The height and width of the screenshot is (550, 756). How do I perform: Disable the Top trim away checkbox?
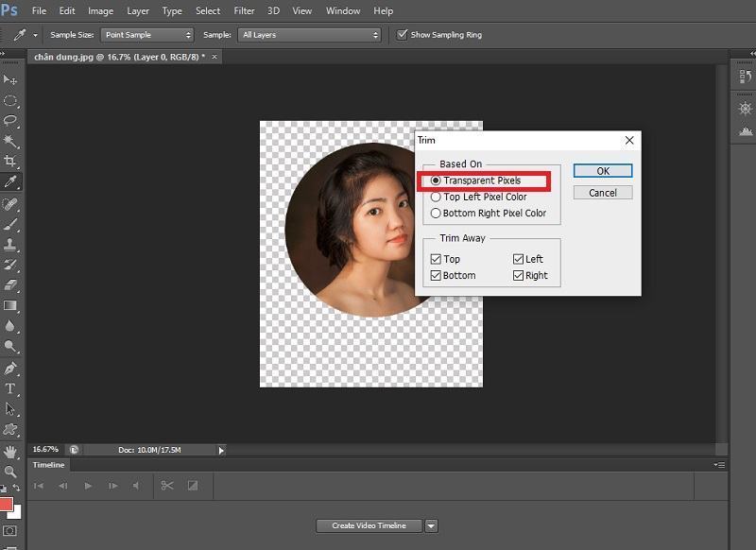(x=435, y=258)
